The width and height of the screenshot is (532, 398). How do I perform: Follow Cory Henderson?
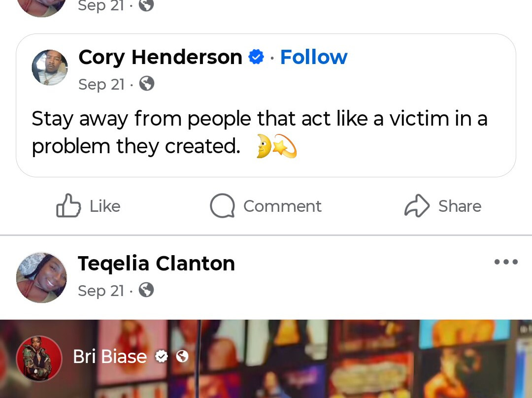tap(314, 57)
